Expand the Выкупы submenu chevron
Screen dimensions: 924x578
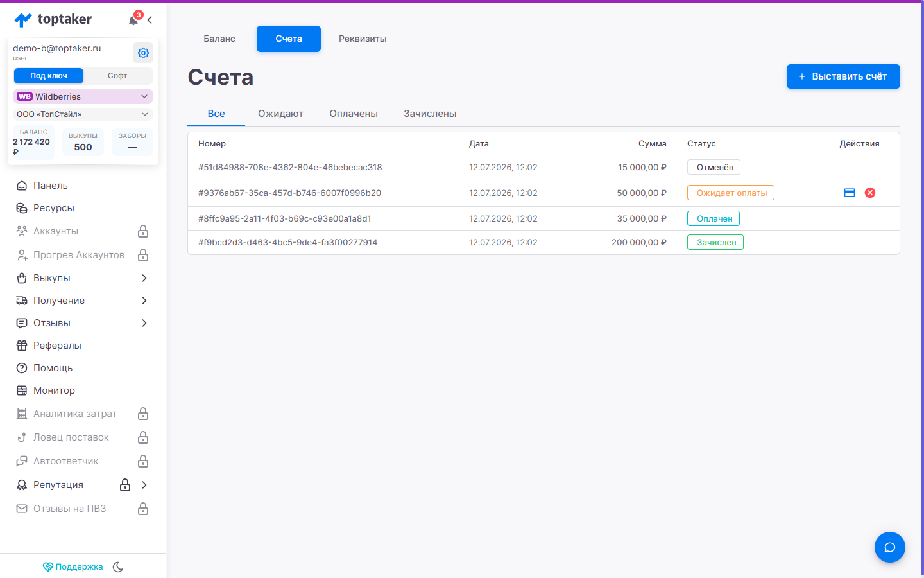click(x=144, y=278)
